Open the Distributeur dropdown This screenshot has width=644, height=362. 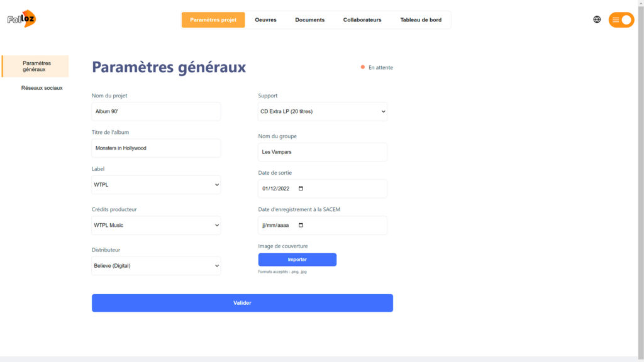pos(156,266)
